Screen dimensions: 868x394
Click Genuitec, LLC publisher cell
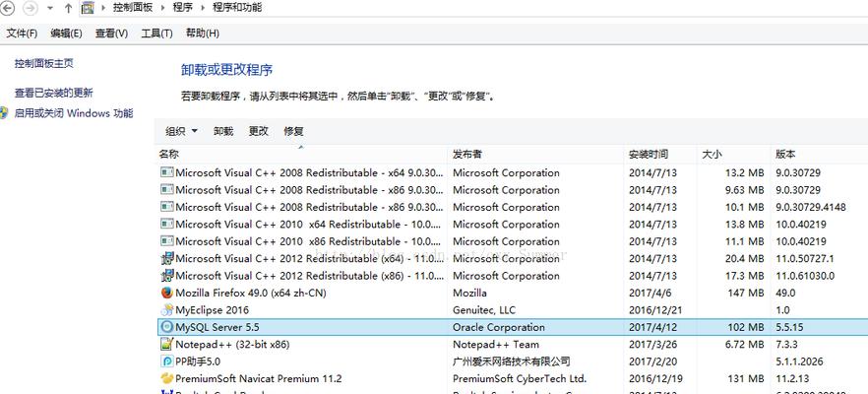[484, 309]
